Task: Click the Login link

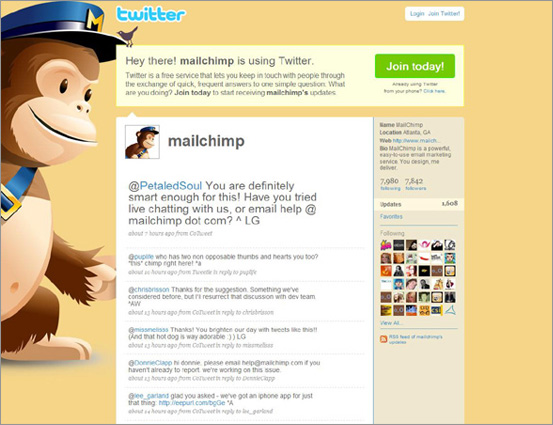Action: point(417,14)
